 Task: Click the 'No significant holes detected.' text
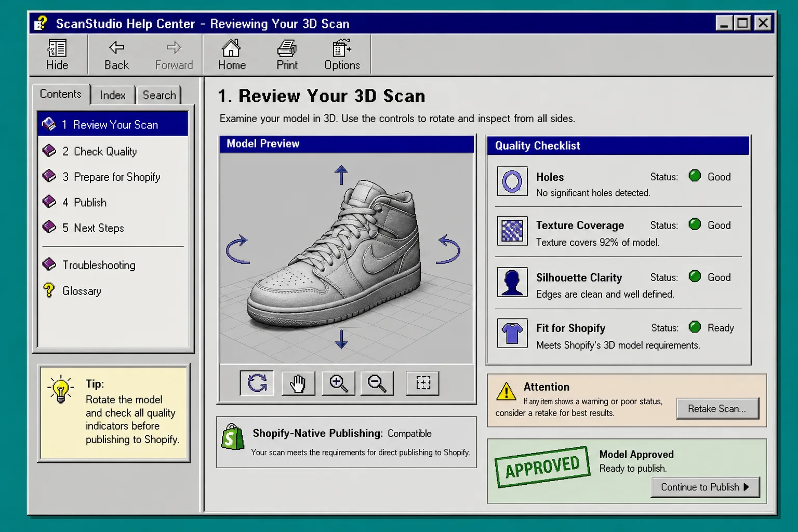[x=593, y=193]
